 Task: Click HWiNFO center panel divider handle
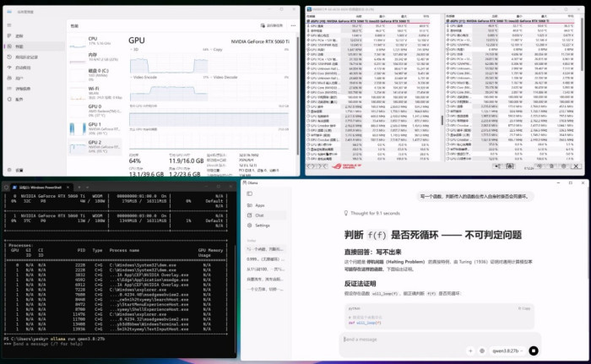click(442, 120)
